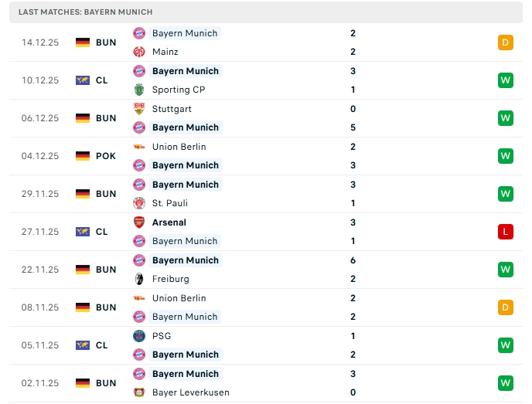
Task: Click the orange D badge for Mainz match
Action: [x=506, y=42]
